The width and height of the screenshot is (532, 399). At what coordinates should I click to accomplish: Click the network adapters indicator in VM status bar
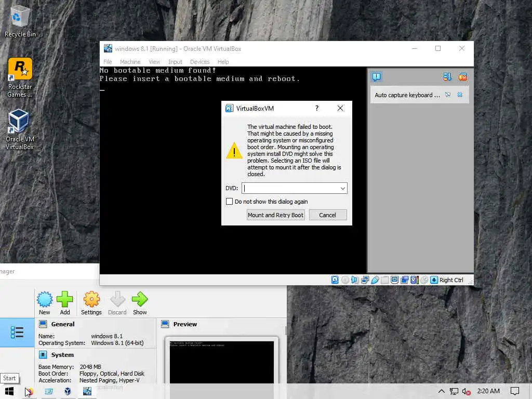365,280
